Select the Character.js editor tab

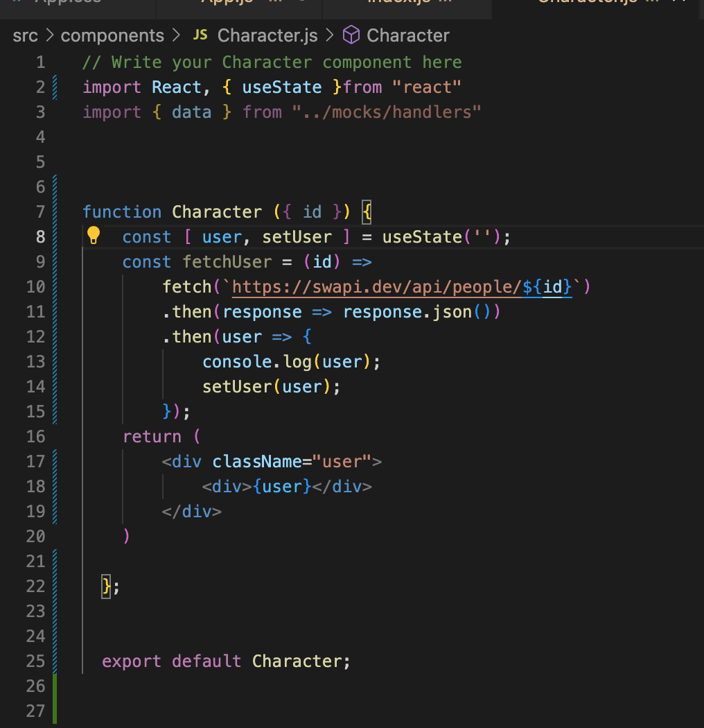click(589, 3)
